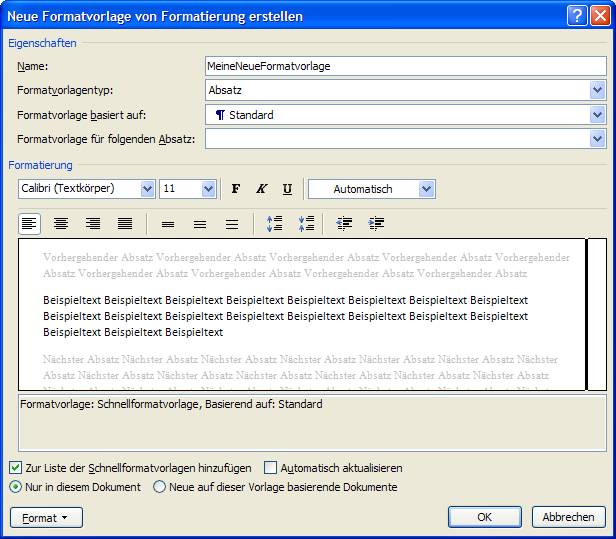616x539 pixels.
Task: Select 'Nur in diesem Dokument' option
Action: point(15,487)
